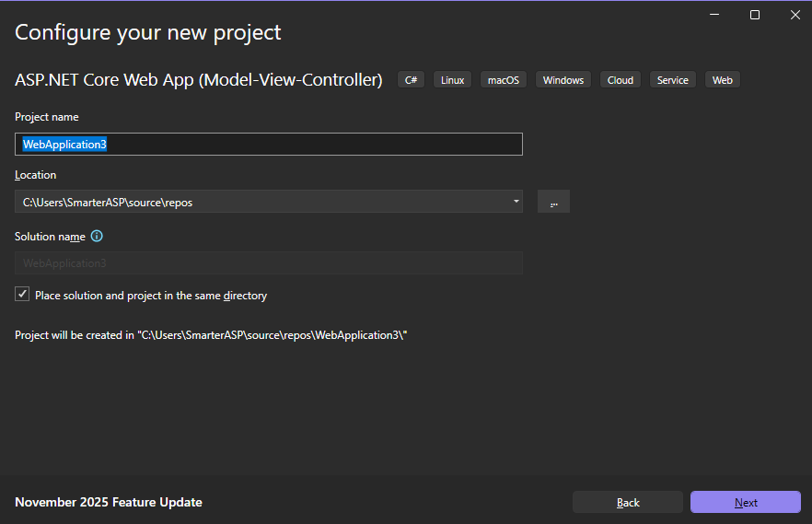
Task: Click the browse (...) button for Location
Action: [553, 202]
